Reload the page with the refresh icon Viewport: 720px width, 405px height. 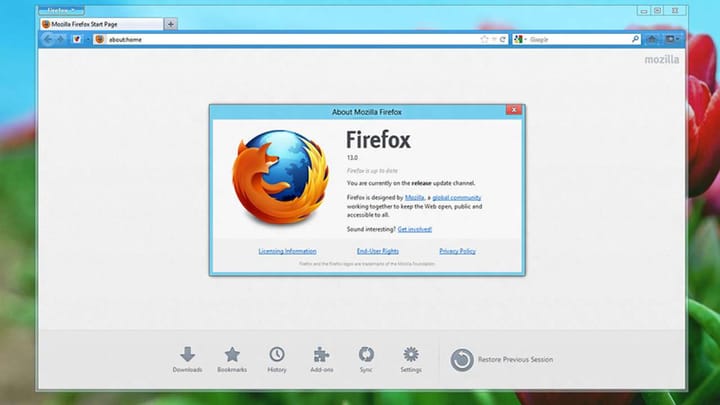tap(502, 39)
